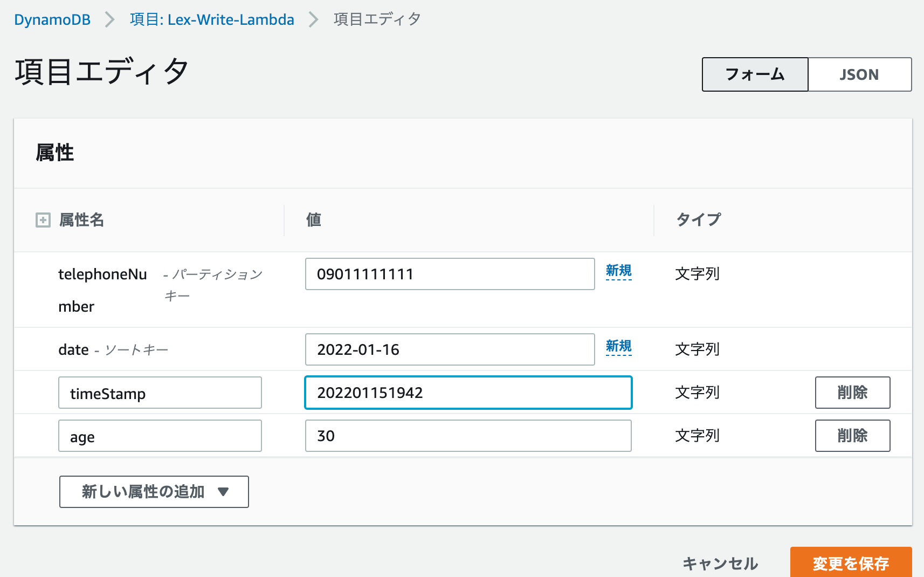Switch to the JSON tab
Image resolution: width=924 pixels, height=577 pixels.
[859, 74]
